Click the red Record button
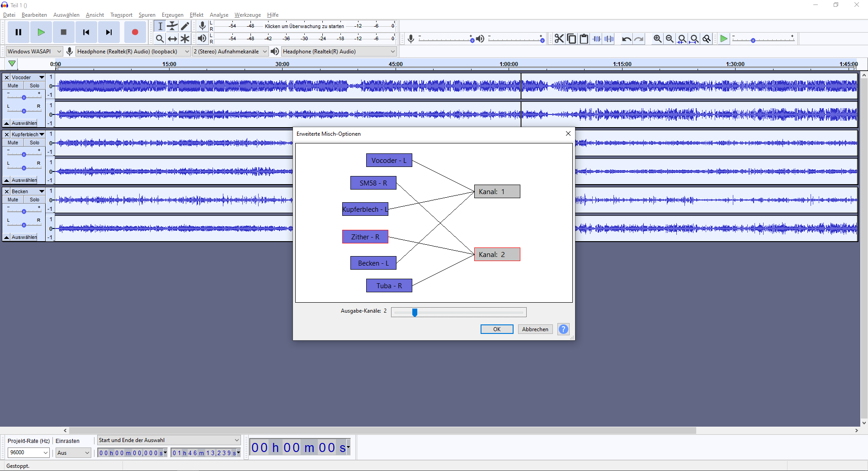 click(x=135, y=32)
